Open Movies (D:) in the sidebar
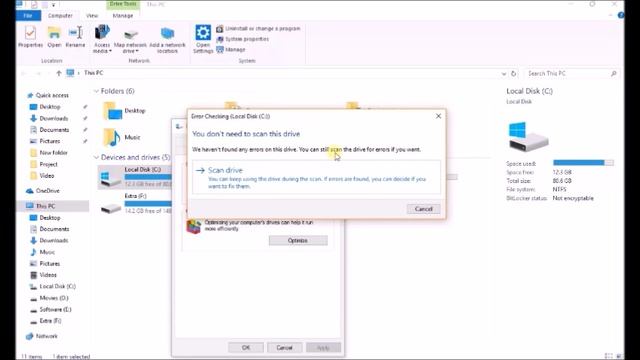640x360 pixels. click(49, 298)
